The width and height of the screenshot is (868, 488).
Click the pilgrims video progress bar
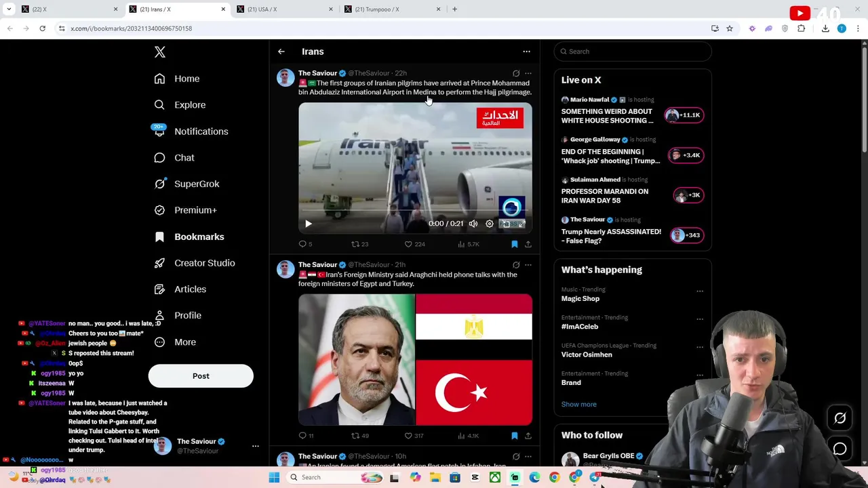pyautogui.click(x=415, y=211)
